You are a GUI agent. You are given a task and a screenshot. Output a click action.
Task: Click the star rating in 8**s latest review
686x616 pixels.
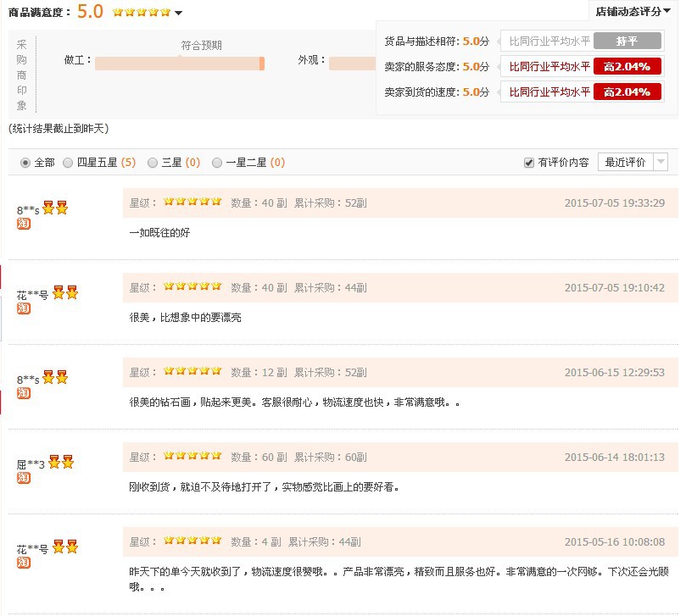(x=192, y=202)
